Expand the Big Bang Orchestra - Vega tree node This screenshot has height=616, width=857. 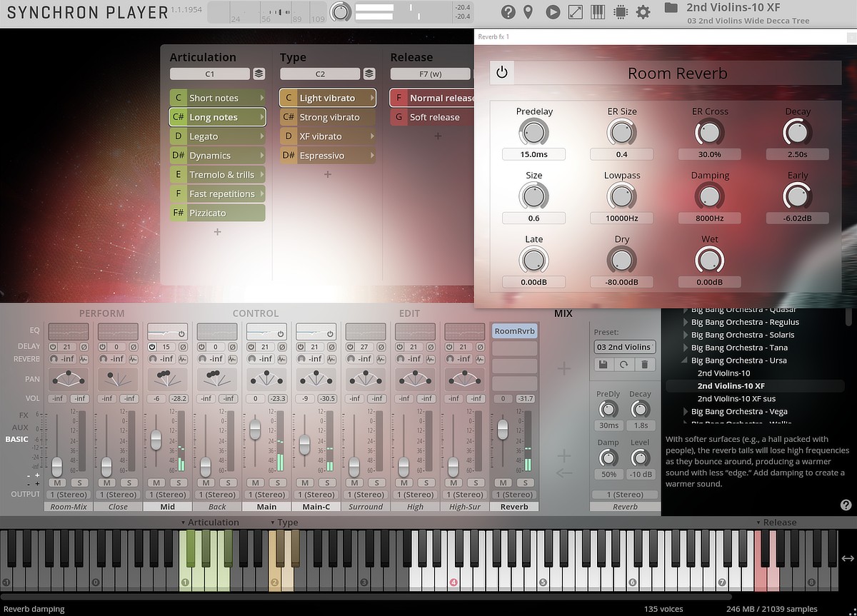click(686, 412)
